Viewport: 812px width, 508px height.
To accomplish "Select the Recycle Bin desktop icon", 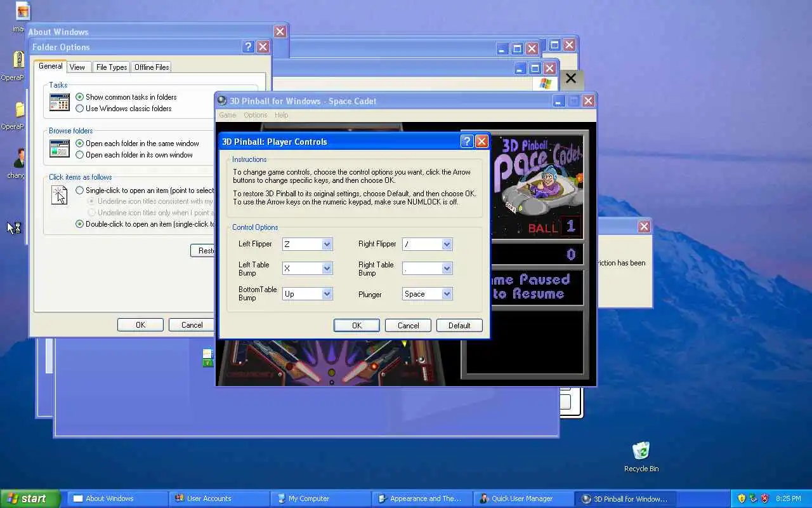I will point(641,457).
